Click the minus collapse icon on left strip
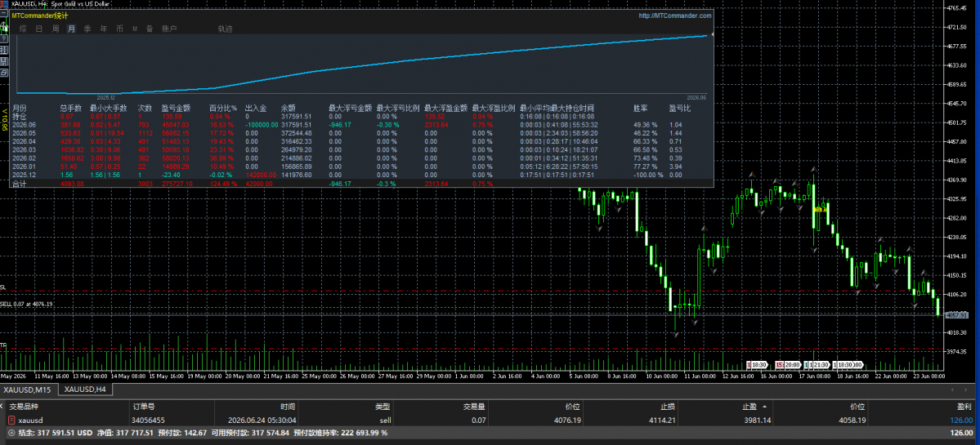This screenshot has width=980, height=445. [4, 13]
